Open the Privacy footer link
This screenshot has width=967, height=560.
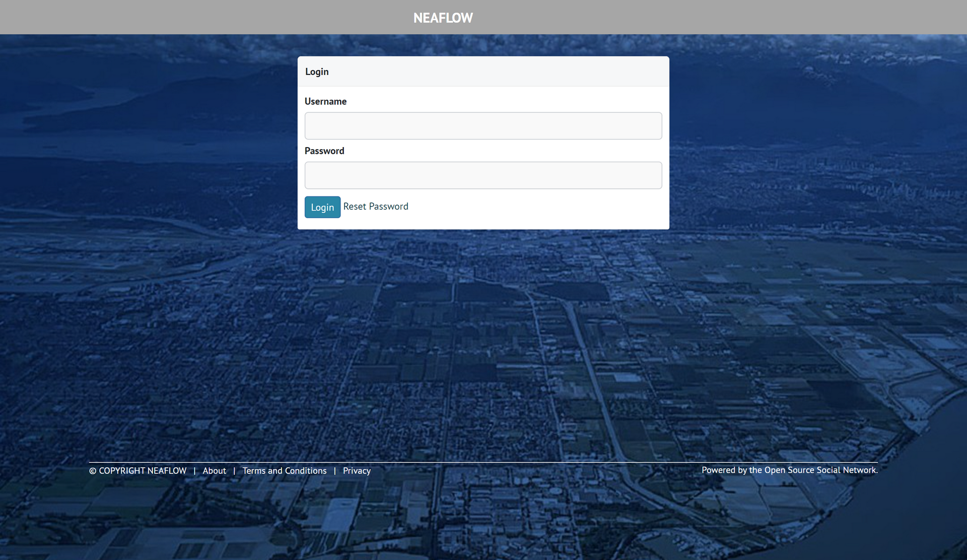point(357,471)
